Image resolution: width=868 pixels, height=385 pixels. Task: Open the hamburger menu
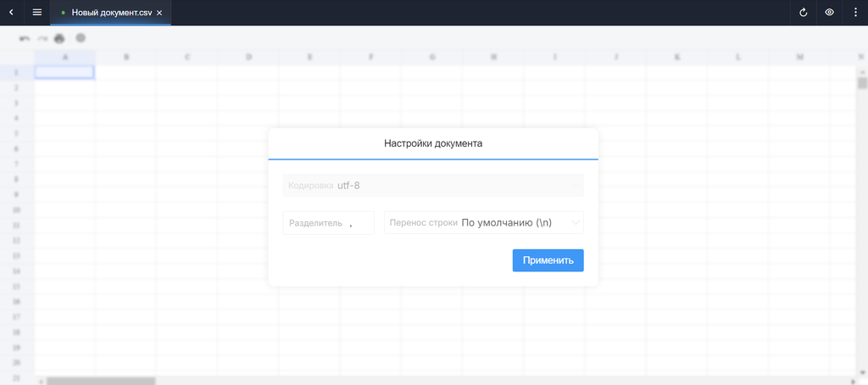37,12
